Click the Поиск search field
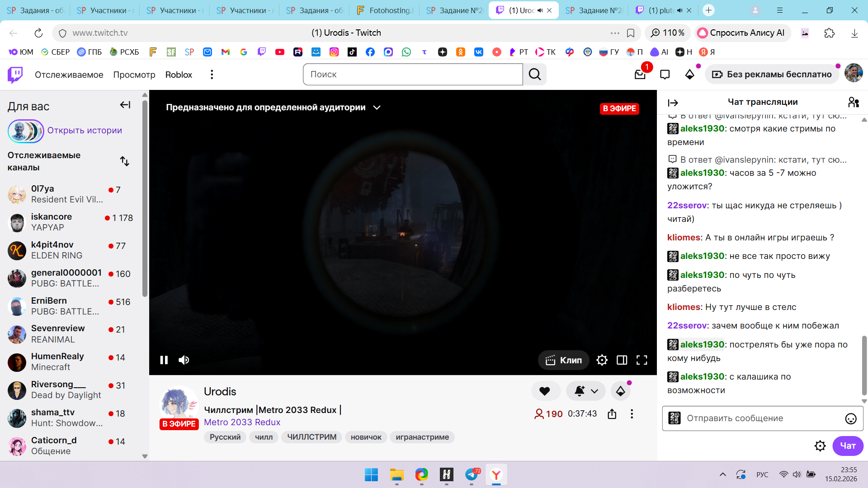 tap(412, 75)
